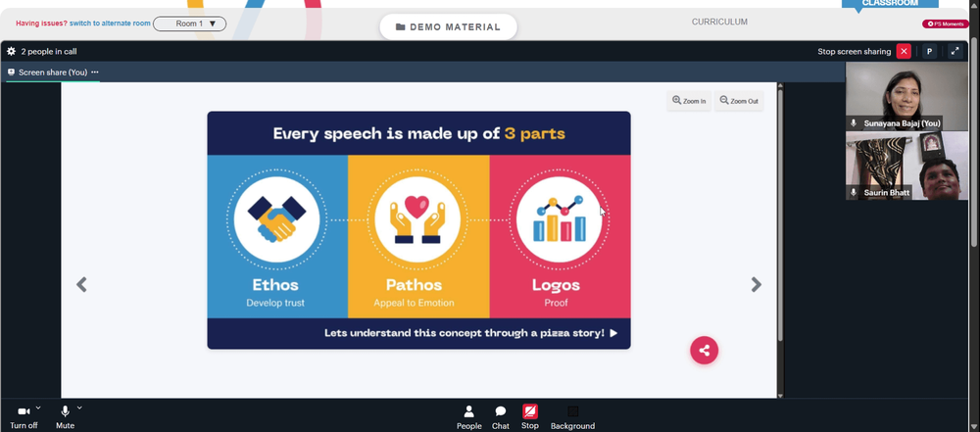Open Screen share tab options ellipsis
The height and width of the screenshot is (432, 980).
(94, 72)
